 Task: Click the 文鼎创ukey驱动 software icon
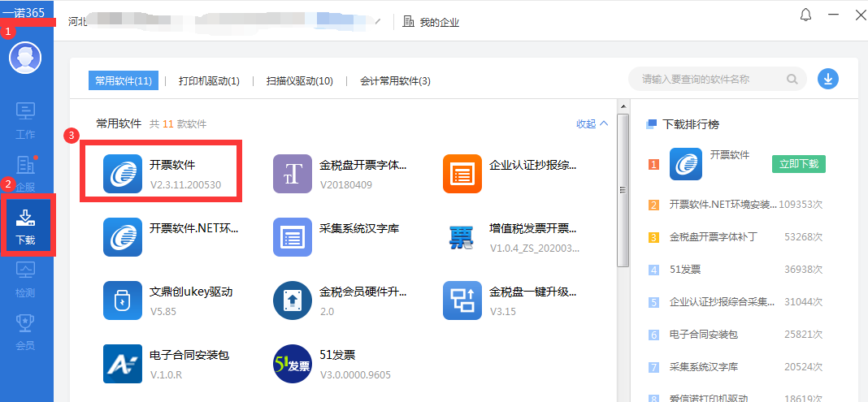click(x=124, y=300)
